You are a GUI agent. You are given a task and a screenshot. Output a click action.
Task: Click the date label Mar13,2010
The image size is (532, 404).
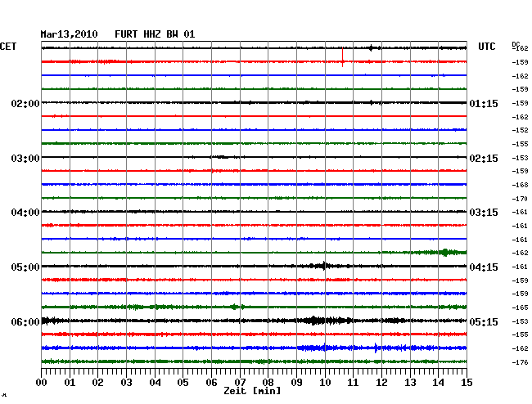[69, 34]
